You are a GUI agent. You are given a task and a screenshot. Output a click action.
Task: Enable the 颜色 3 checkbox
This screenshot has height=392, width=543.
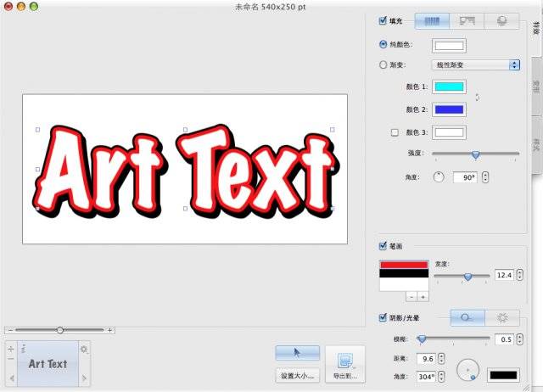(x=394, y=132)
